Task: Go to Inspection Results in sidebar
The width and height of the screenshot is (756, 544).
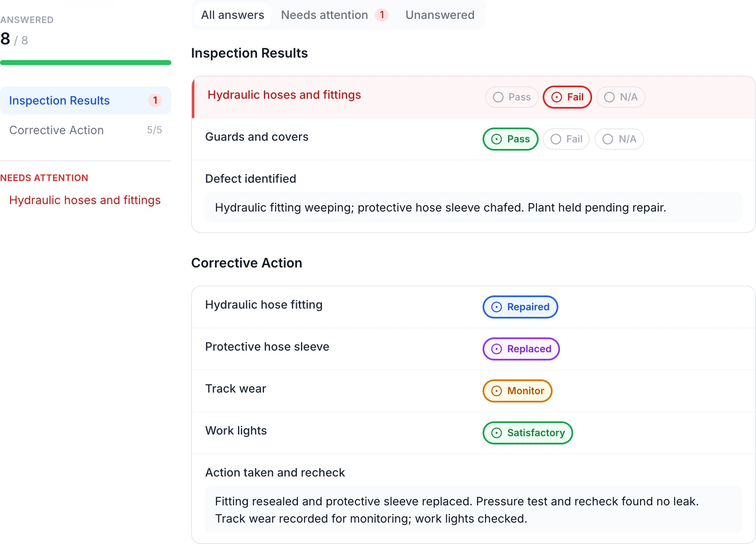Action: [86, 100]
